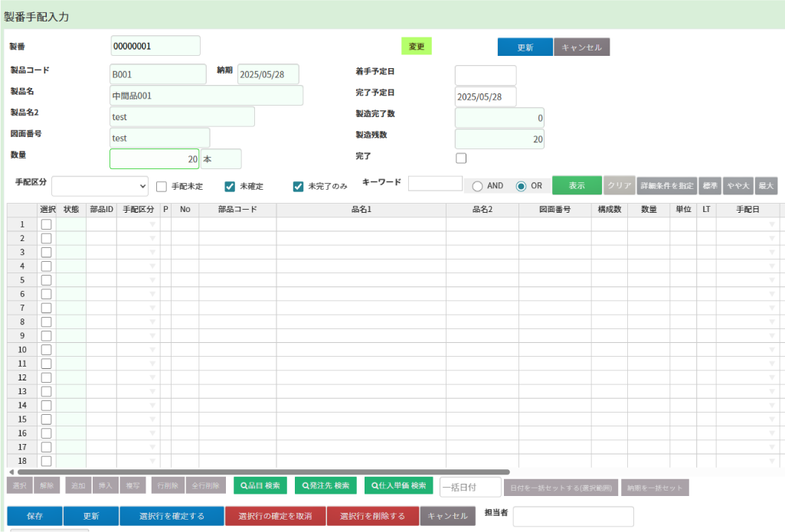785x532 pixels.
Task: Click the 品名1 column header
Action: click(x=361, y=210)
